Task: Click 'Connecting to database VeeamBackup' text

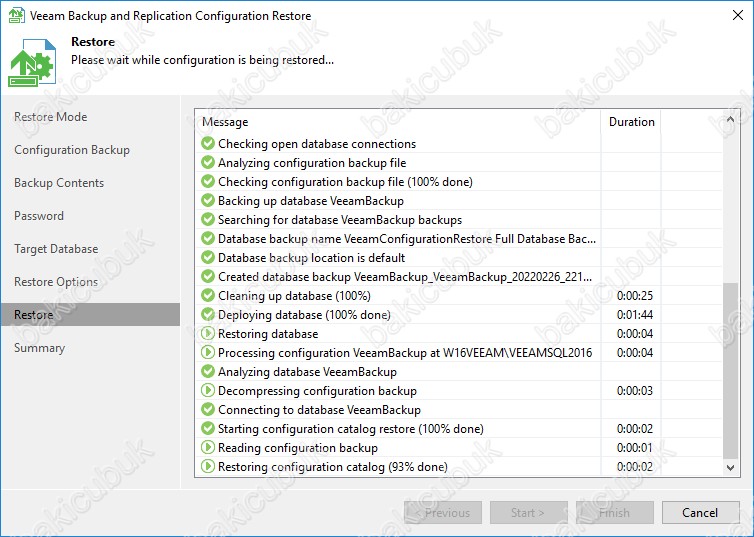Action: [x=319, y=410]
